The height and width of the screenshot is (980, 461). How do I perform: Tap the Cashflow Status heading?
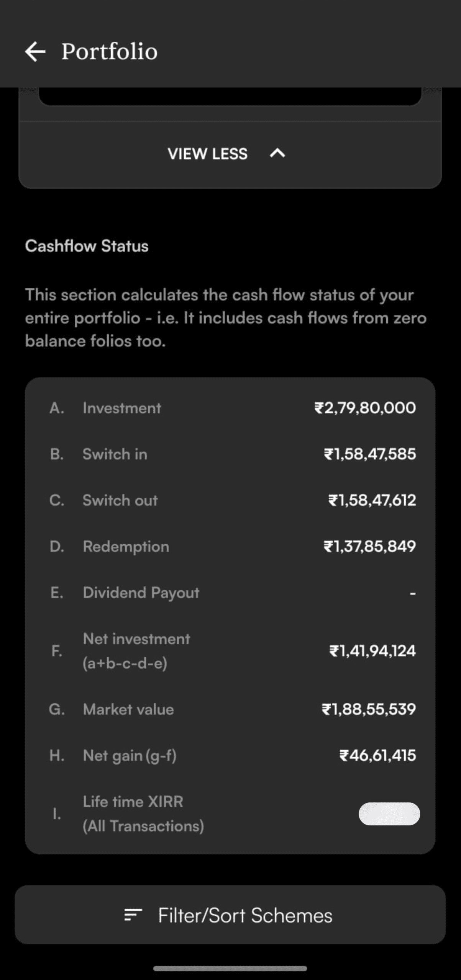coord(87,246)
